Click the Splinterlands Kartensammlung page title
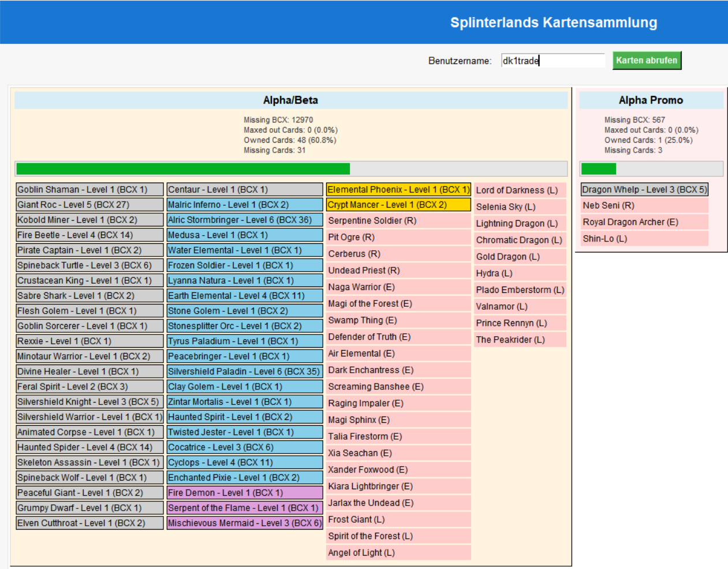Viewport: 728px width, 569px height. click(x=553, y=23)
